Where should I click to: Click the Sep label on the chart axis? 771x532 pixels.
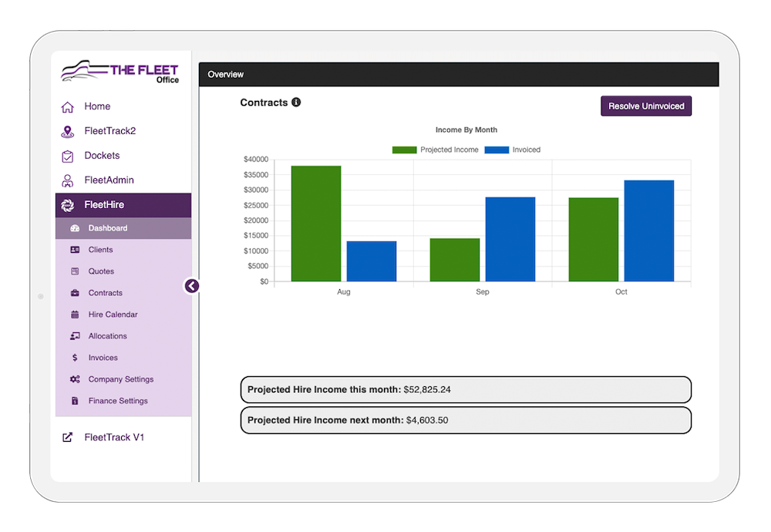pyautogui.click(x=483, y=292)
